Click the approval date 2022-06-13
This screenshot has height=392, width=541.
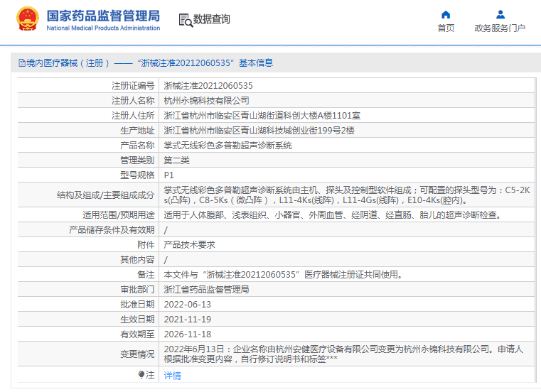(188, 304)
